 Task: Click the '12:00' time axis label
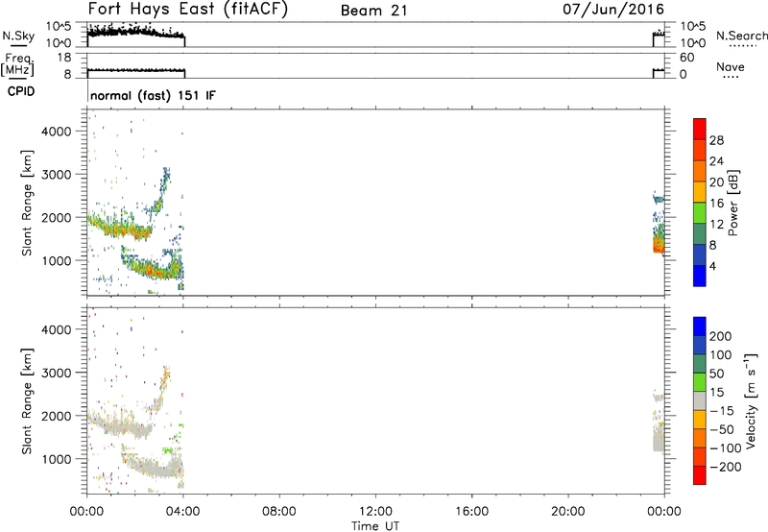375,512
